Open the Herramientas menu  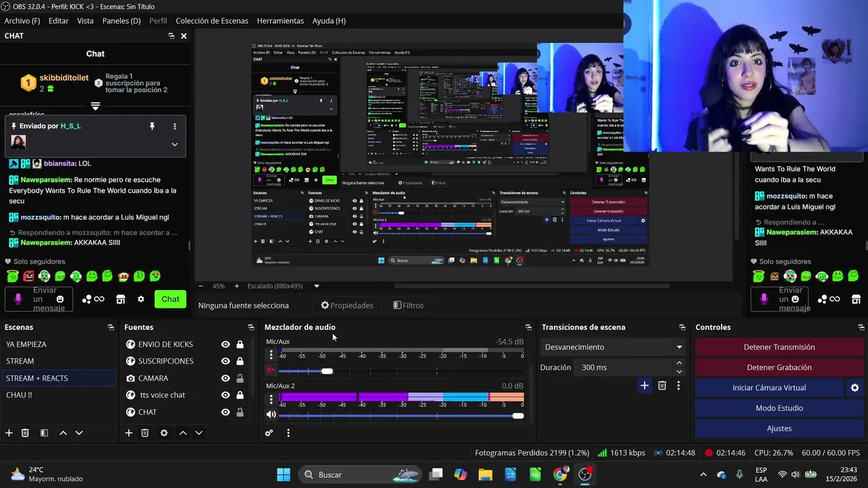tap(280, 21)
